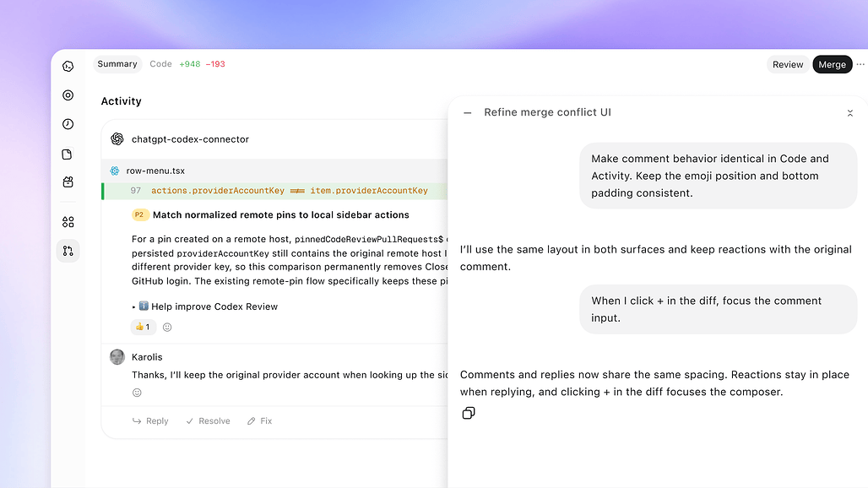Select the pull requests sidebar icon
The width and height of the screenshot is (868, 488).
coord(68,251)
